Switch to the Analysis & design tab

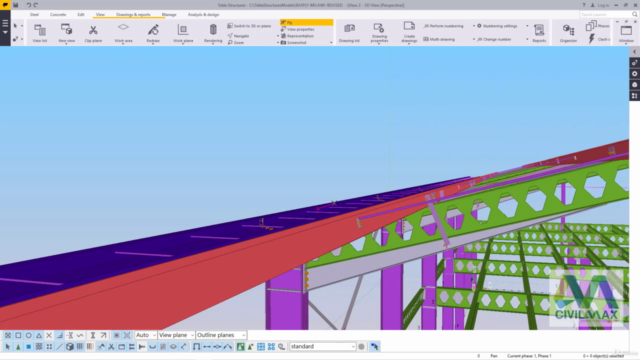tap(203, 14)
